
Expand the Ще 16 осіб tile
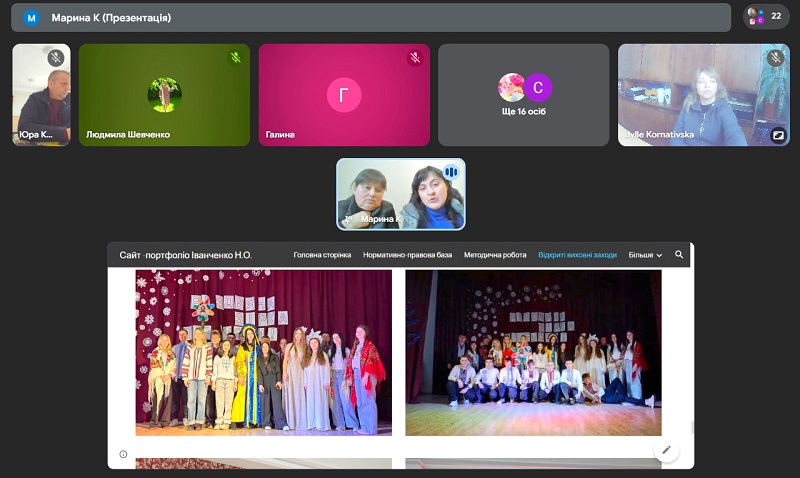click(x=524, y=94)
